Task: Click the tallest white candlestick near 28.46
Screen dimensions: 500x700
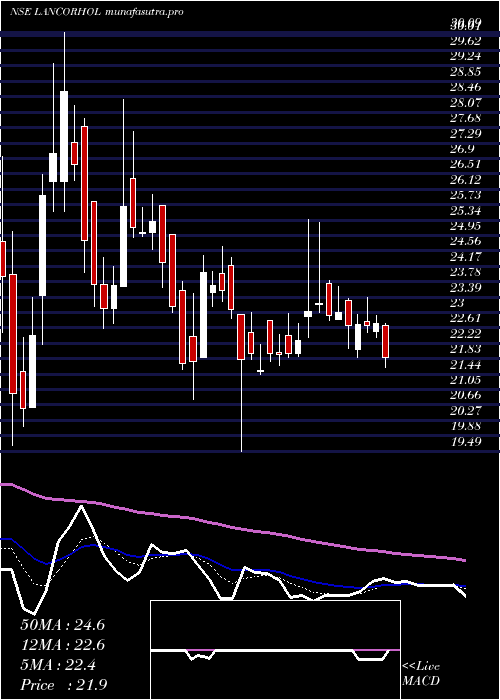Action: click(x=64, y=136)
